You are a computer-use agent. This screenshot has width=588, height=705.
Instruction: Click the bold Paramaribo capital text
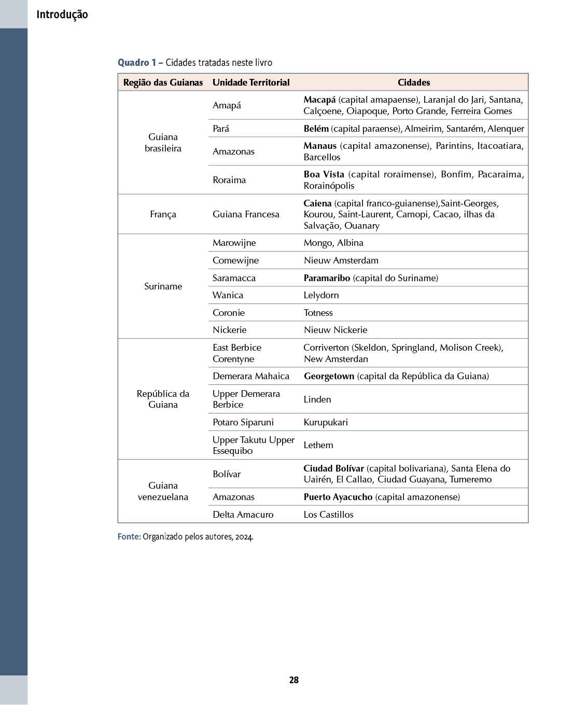point(327,278)
